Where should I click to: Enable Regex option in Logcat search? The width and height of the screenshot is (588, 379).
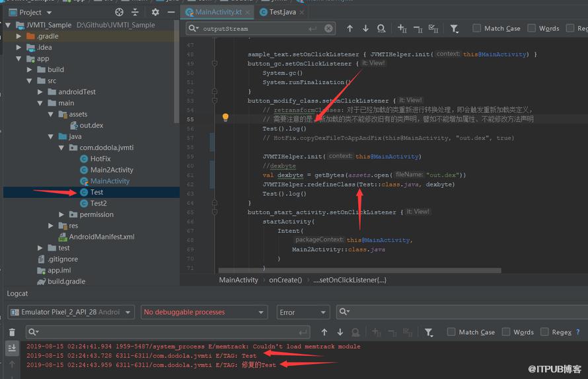tap(544, 332)
